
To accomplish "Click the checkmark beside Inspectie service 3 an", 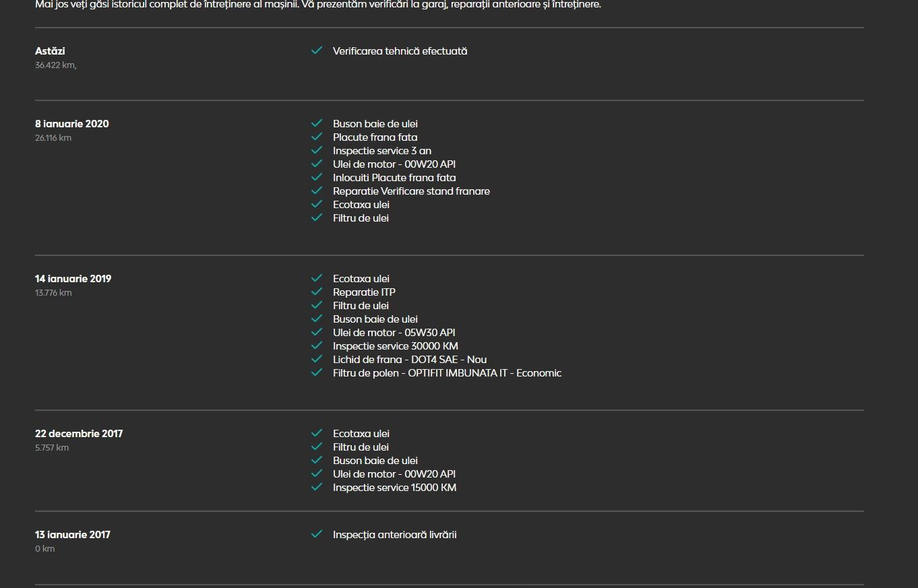I will click(x=317, y=150).
